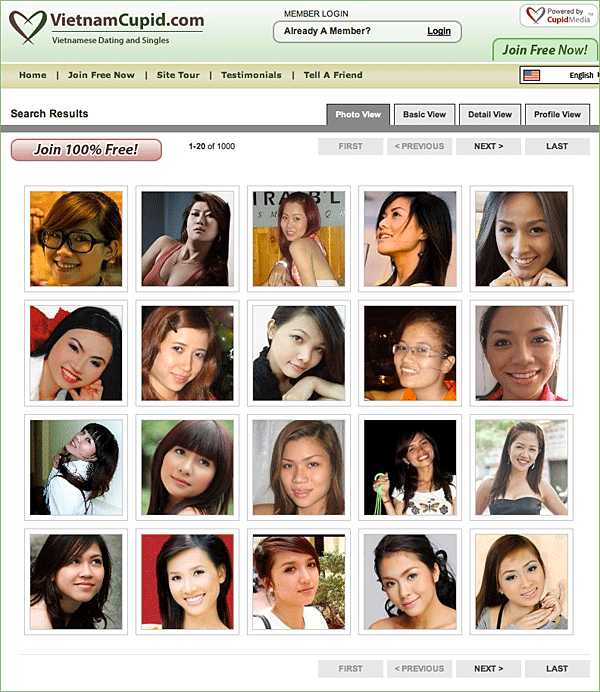Click the US flag language icon
This screenshot has height=692, width=600.
tap(531, 75)
